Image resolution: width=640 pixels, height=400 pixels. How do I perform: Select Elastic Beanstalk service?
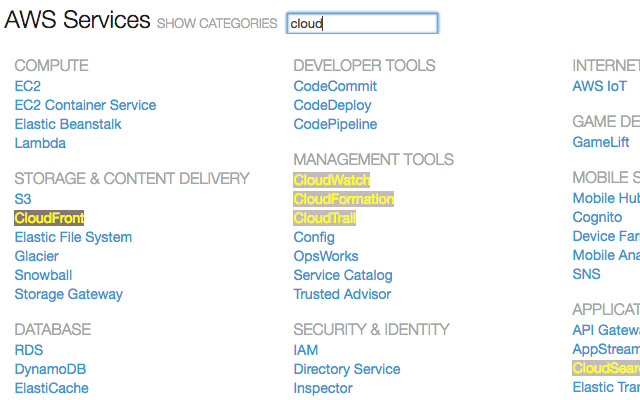pyautogui.click(x=68, y=124)
